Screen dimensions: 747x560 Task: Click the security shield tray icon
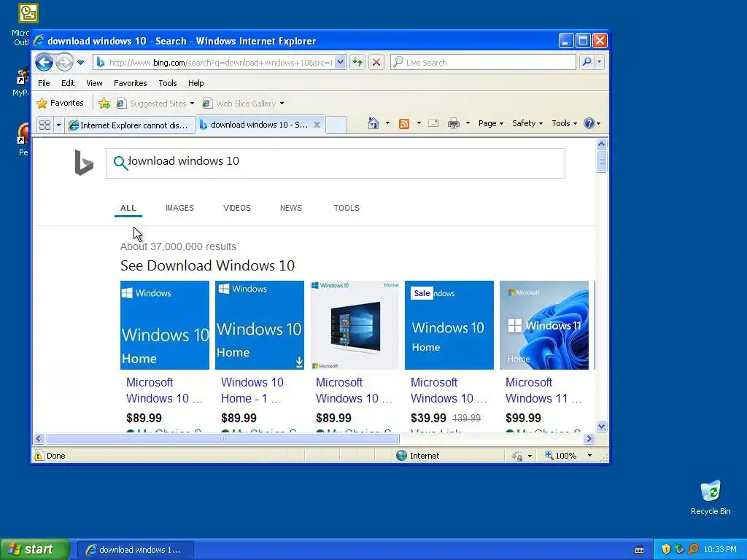point(666,550)
